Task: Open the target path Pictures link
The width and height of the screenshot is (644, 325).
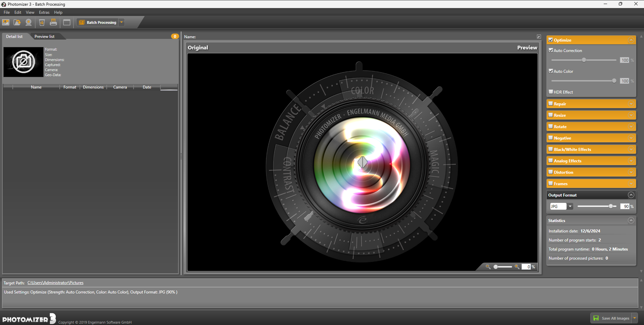Action: coord(55,283)
